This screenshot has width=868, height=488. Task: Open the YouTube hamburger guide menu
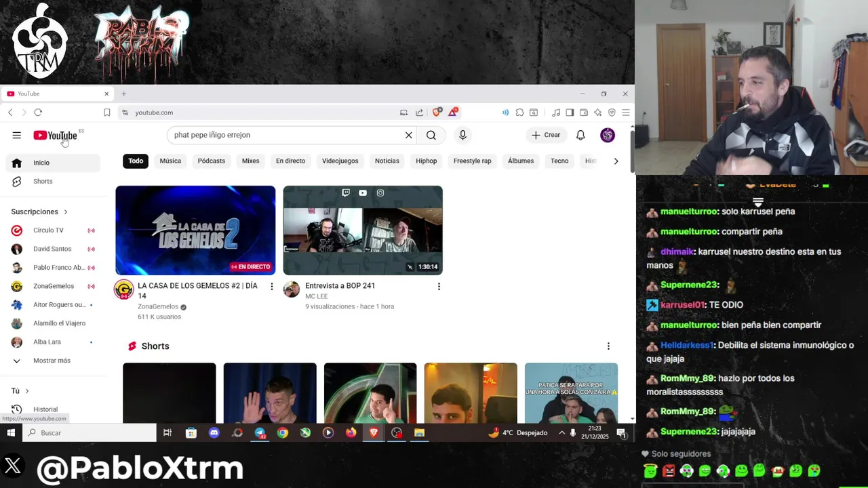(16, 135)
